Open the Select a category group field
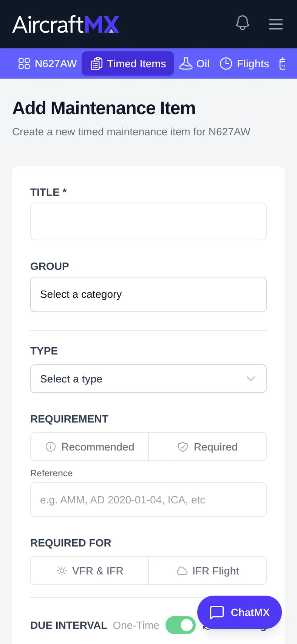 pos(148,294)
